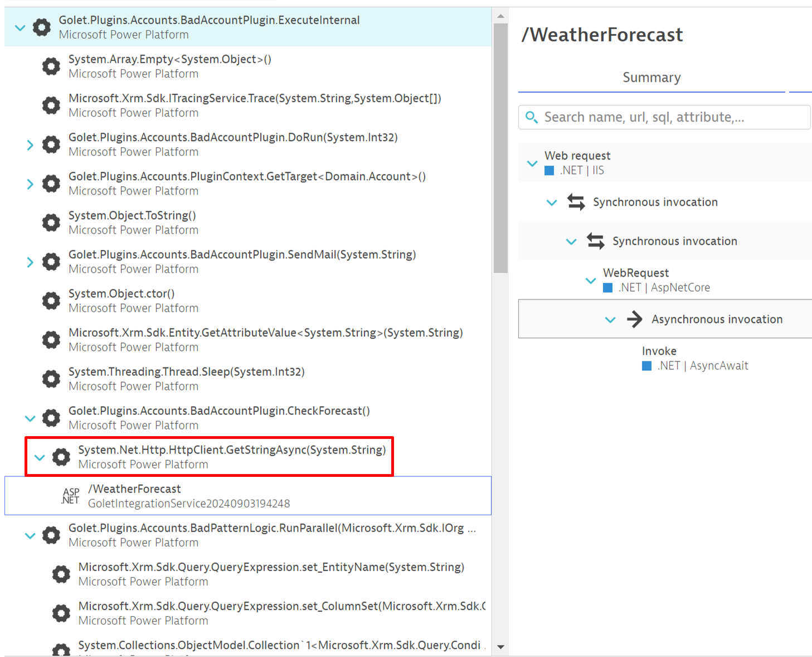
Task: Click gear icon of SendMail(System.String) row
Action: (x=51, y=261)
